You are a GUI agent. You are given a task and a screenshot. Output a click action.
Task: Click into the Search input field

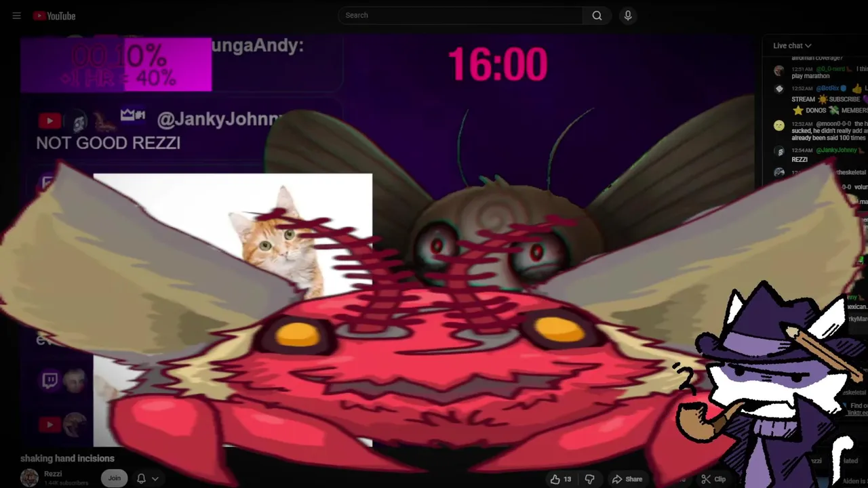click(460, 16)
